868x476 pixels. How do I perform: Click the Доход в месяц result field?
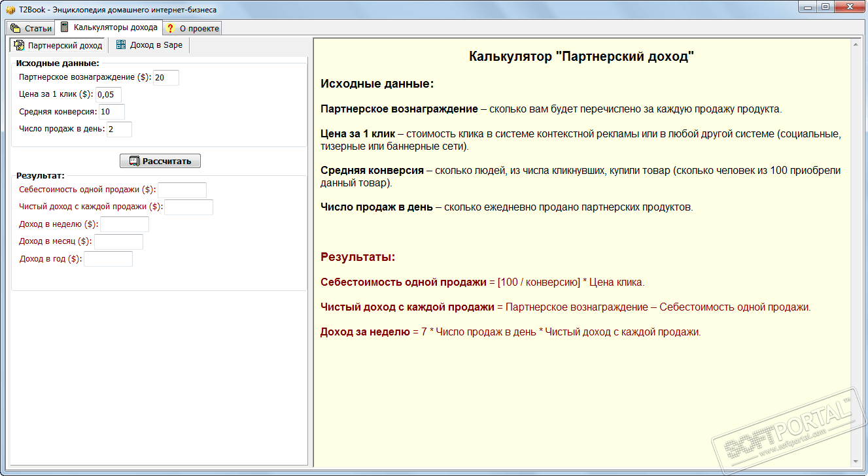coord(119,241)
